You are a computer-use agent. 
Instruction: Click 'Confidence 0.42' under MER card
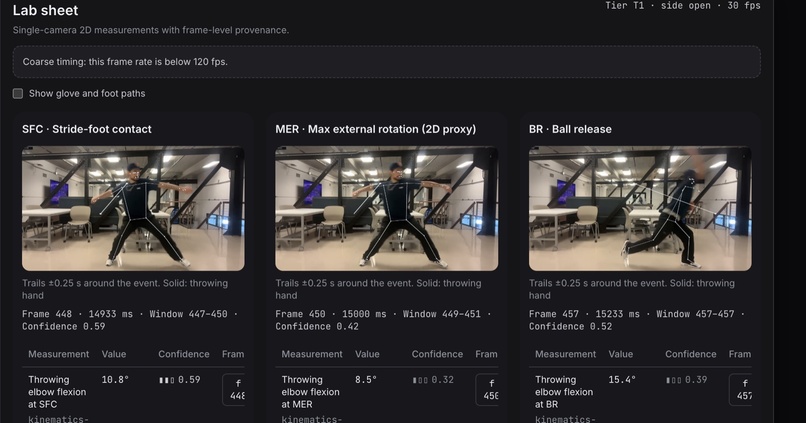[317, 326]
